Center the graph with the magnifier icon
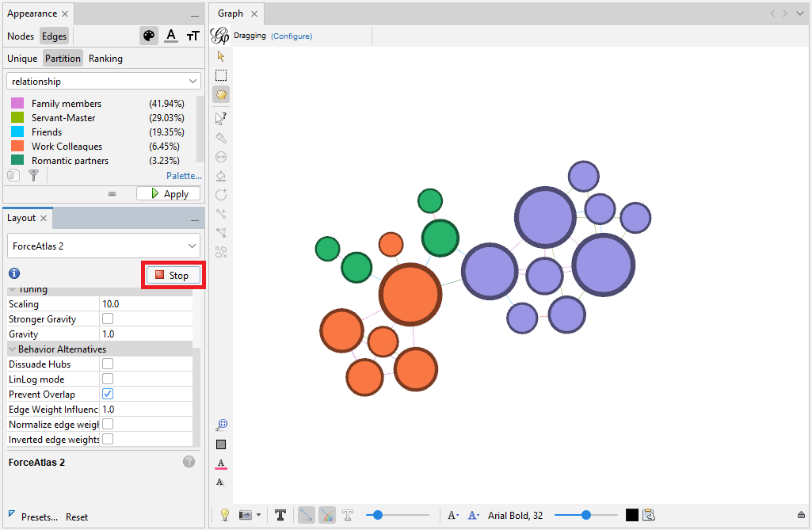Image resolution: width=812 pixels, height=530 pixels. click(x=221, y=425)
